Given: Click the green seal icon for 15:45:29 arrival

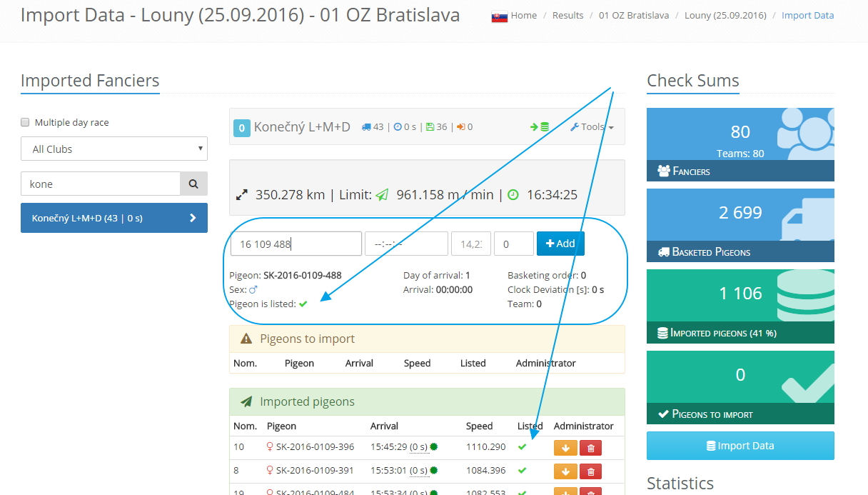Looking at the screenshot, I should pos(434,447).
